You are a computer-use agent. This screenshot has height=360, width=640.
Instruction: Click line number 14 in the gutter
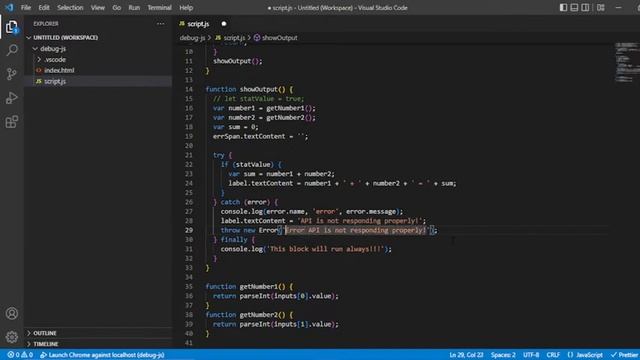tap(189, 89)
